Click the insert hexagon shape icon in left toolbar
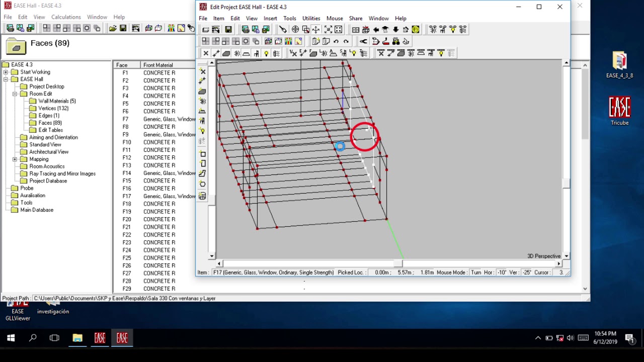644x362 pixels. [202, 184]
